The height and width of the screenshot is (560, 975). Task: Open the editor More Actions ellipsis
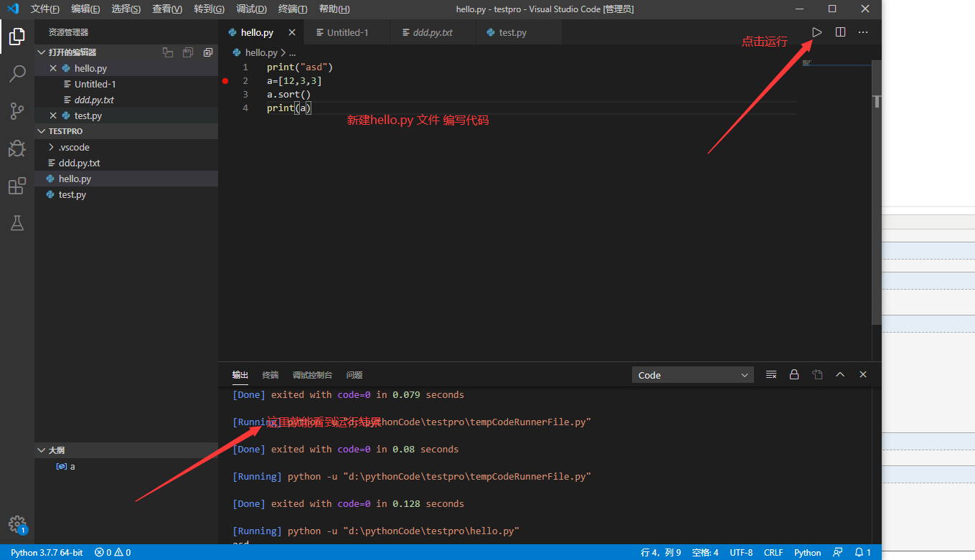pyautogui.click(x=863, y=32)
